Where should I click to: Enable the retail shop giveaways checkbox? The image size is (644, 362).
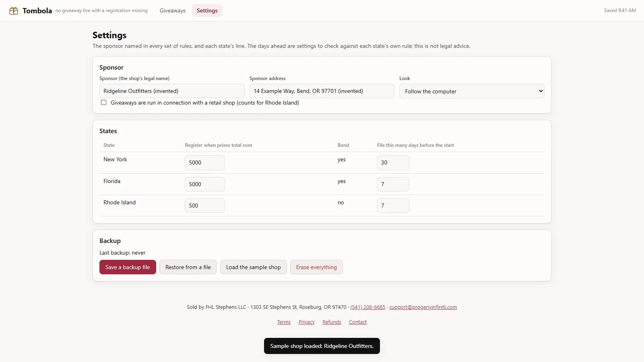[x=104, y=103]
